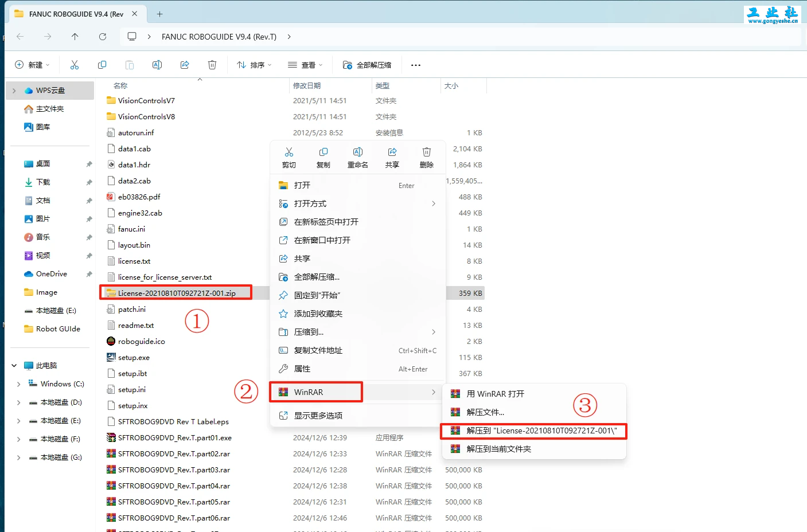Choose 全部解压缩... in the context menu
The image size is (807, 532).
coord(357,277)
